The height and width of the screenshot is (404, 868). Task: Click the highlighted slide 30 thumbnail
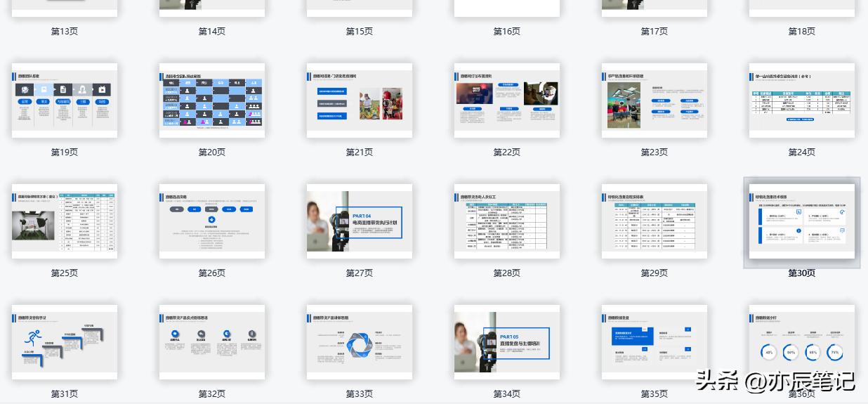(x=802, y=221)
